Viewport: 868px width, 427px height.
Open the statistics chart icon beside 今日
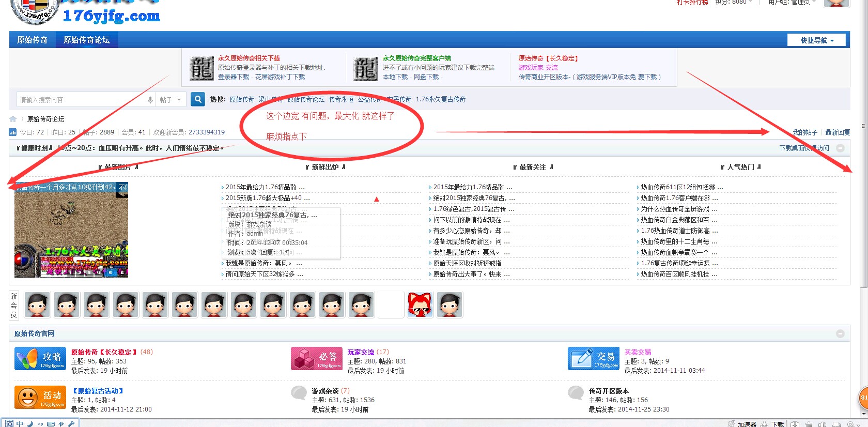13,132
